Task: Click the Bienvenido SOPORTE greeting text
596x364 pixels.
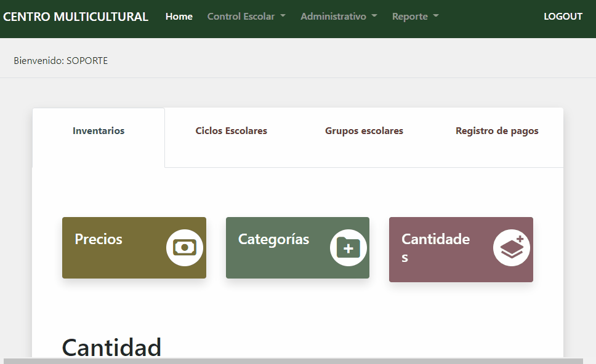Action: (x=60, y=60)
